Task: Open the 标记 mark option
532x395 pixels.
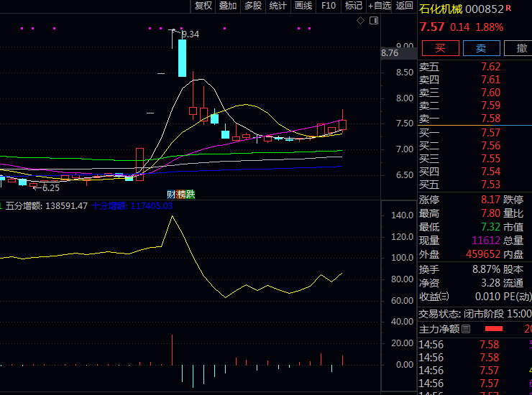Action: point(353,6)
